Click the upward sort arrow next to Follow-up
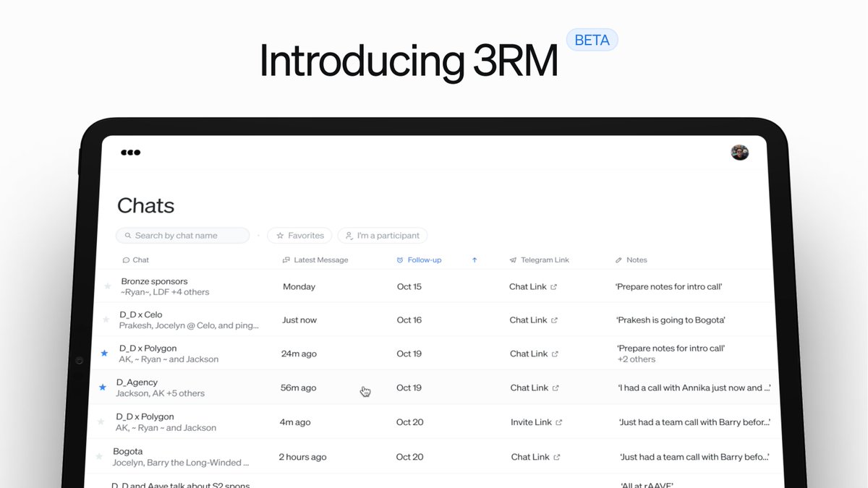The height and width of the screenshot is (488, 868). point(475,260)
